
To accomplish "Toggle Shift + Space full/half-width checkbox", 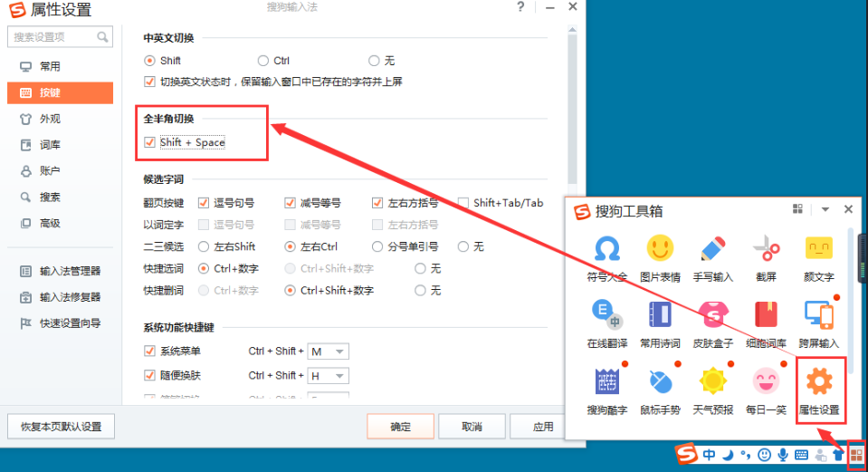I will 149,142.
